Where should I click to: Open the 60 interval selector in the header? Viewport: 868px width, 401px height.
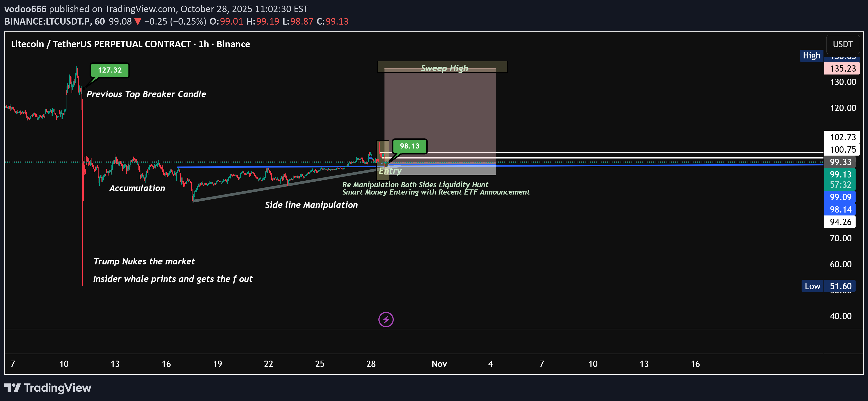pyautogui.click(x=100, y=21)
